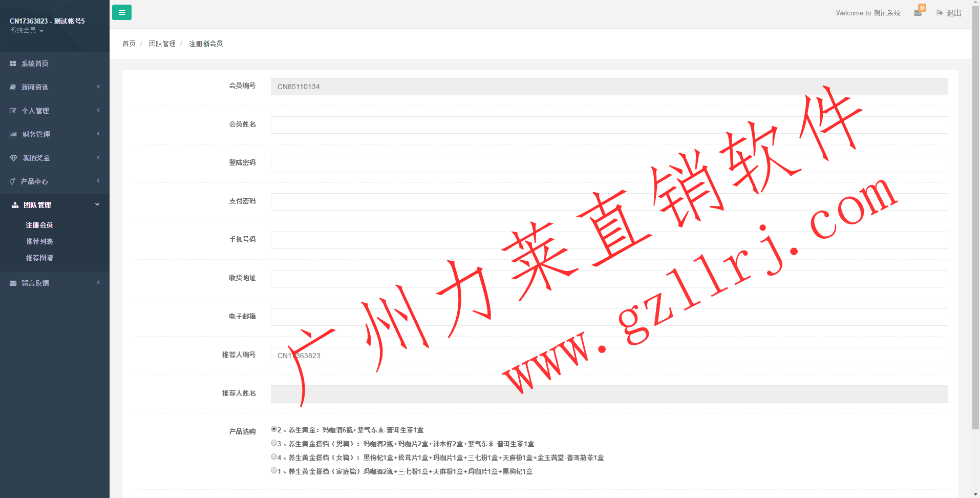Select radio option 2 养生黄金
Screen dimensions: 980x498
pyautogui.click(x=274, y=429)
